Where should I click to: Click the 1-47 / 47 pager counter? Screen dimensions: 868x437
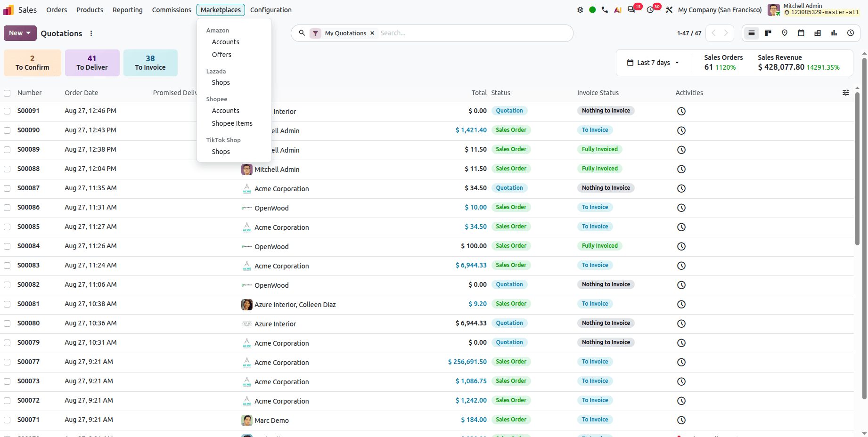tap(689, 33)
